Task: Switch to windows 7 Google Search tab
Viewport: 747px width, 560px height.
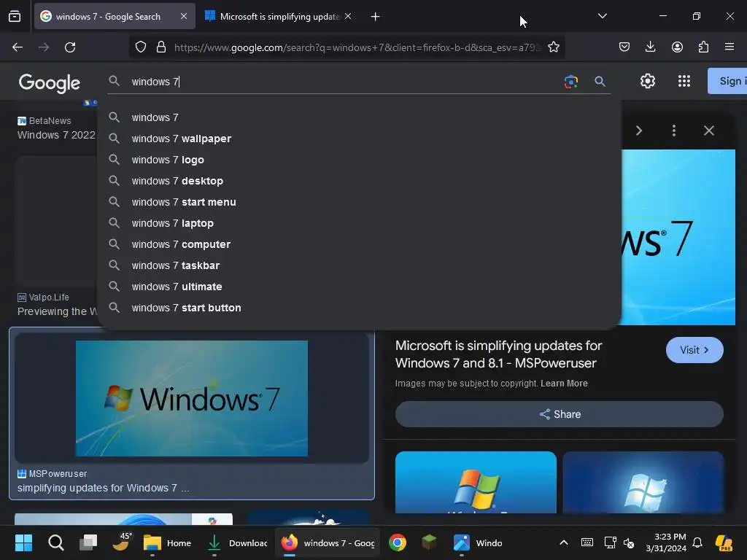Action: (115, 16)
